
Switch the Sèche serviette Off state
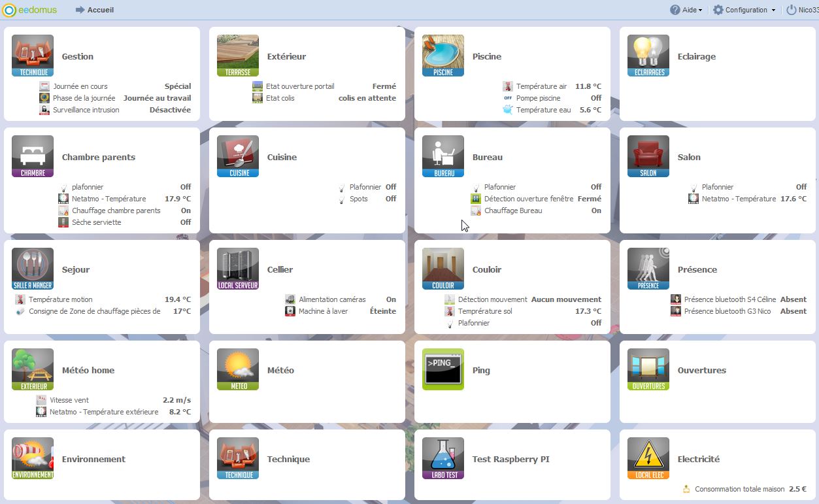coord(186,222)
